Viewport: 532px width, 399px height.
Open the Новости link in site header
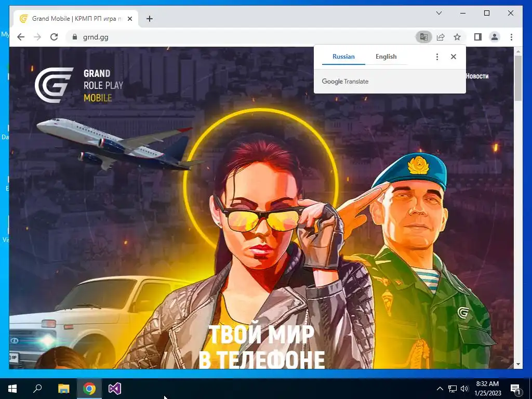point(477,76)
